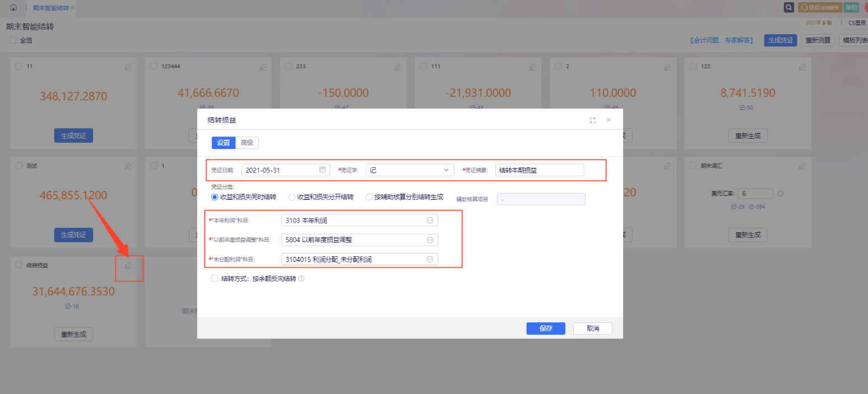The height and width of the screenshot is (394, 868).
Task: Click ellipsis selector in 未分配利润 科目 field
Action: (430, 259)
